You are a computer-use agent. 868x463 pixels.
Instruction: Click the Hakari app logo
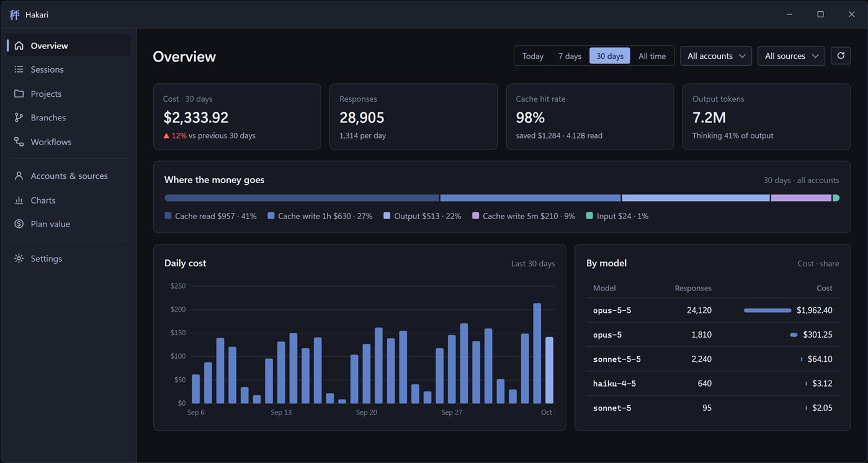point(14,14)
